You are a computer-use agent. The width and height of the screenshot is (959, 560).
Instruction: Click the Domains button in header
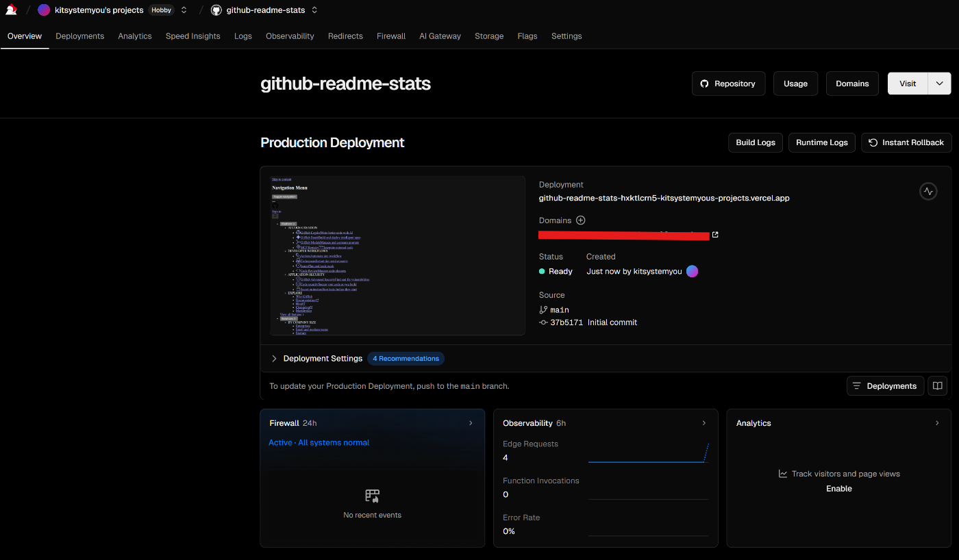[852, 84]
